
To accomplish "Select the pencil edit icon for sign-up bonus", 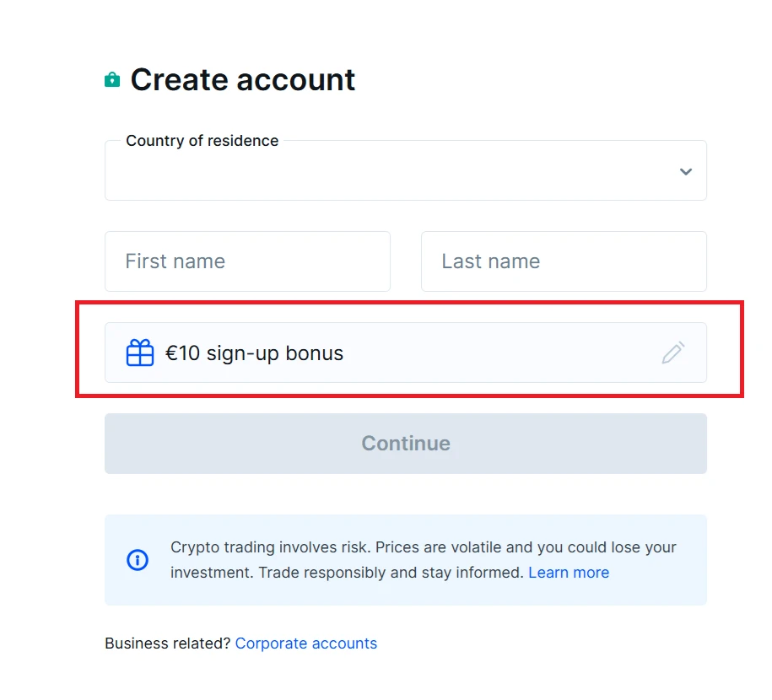I will (x=672, y=352).
